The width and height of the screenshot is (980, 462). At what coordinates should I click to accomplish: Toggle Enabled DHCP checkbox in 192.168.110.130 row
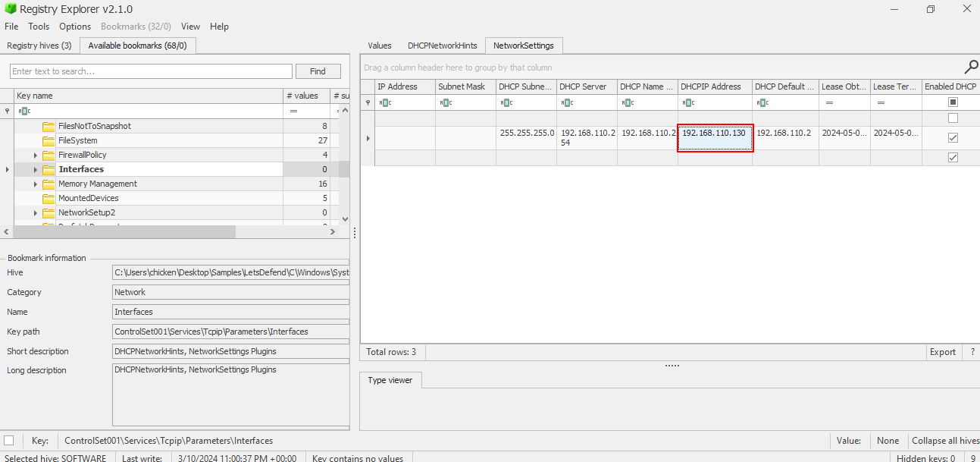[953, 138]
